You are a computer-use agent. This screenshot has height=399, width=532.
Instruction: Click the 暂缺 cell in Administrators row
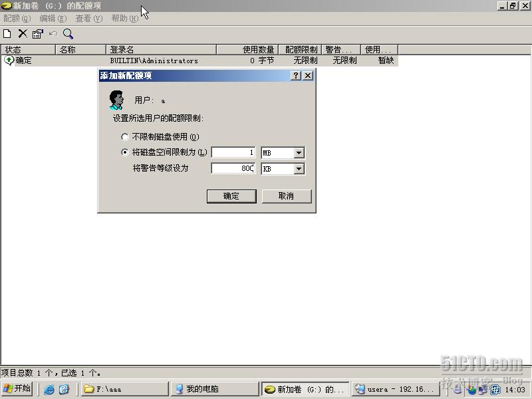[386, 61]
